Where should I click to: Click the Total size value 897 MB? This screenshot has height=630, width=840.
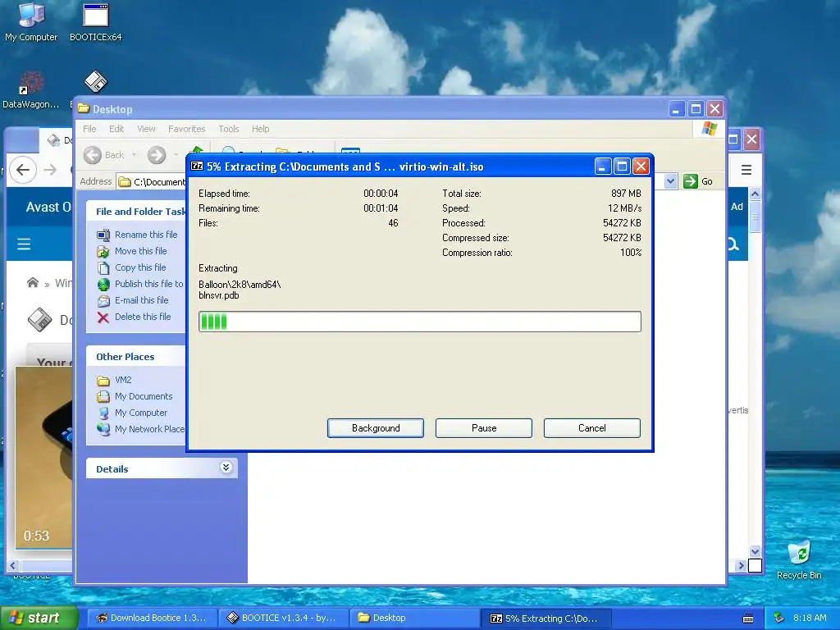[x=626, y=194]
